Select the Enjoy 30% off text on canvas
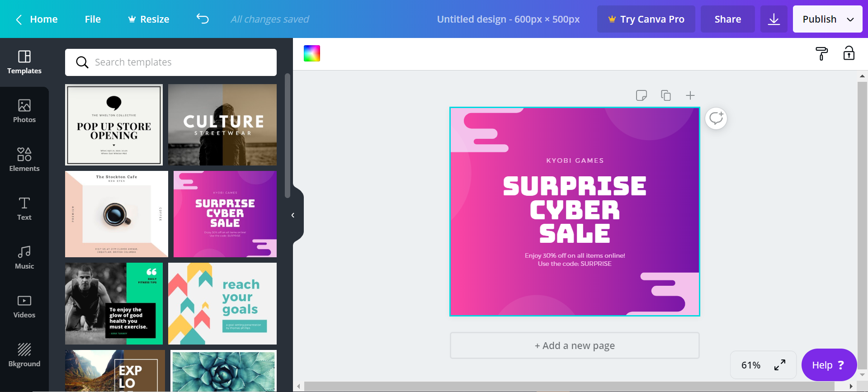Screen dimensions: 868x392 click(x=575, y=260)
